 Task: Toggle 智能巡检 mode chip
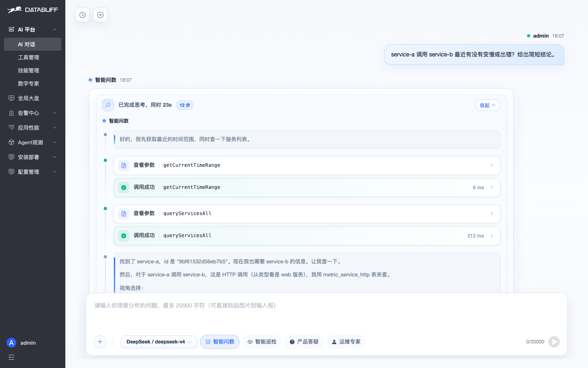pos(262,342)
